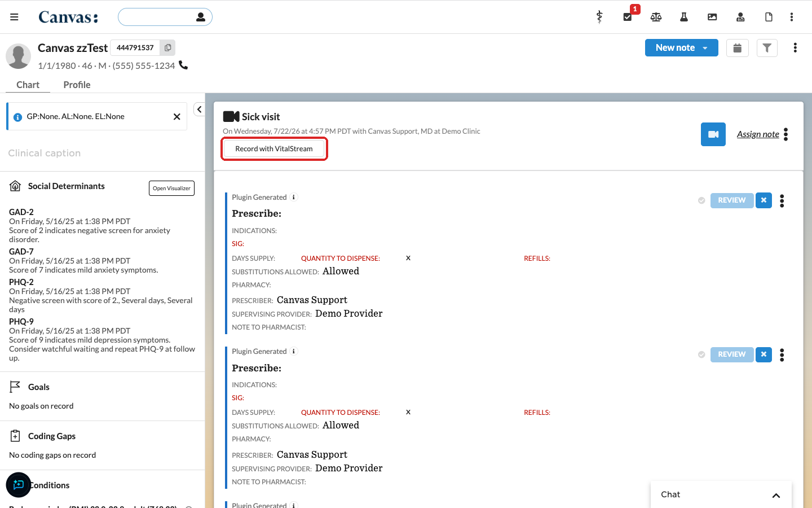Click REVIEW on second Prescribe command
The image size is (812, 508).
point(732,354)
